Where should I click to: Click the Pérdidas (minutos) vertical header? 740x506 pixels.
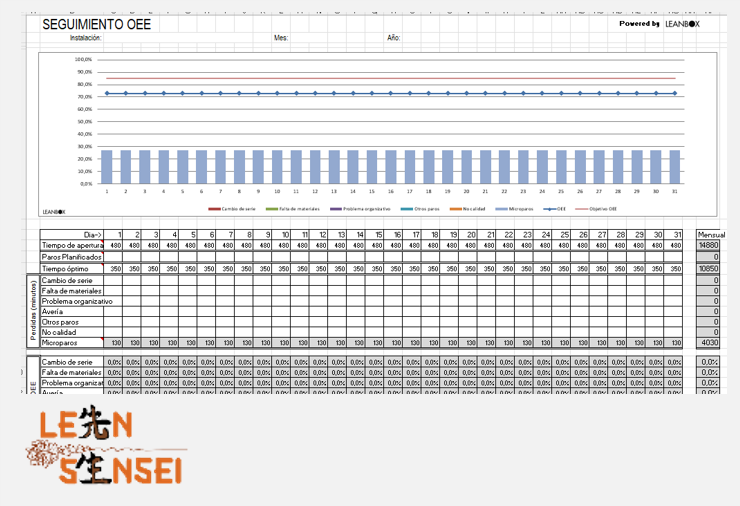[33, 311]
